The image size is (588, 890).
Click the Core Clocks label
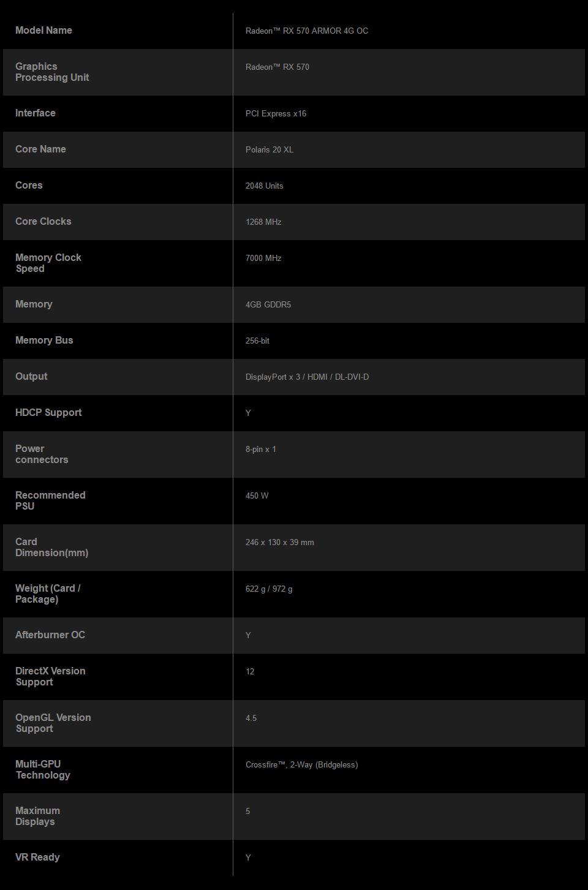coord(43,222)
